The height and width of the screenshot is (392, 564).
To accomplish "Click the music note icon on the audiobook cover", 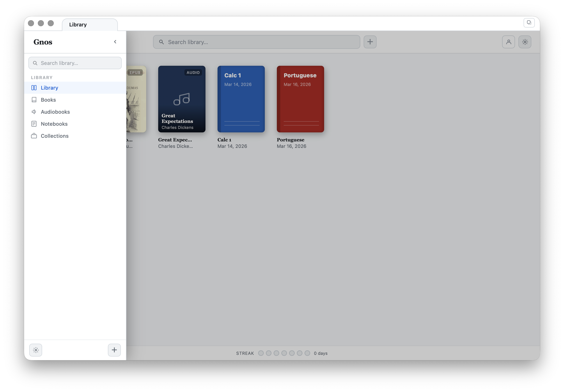I will coord(182,99).
